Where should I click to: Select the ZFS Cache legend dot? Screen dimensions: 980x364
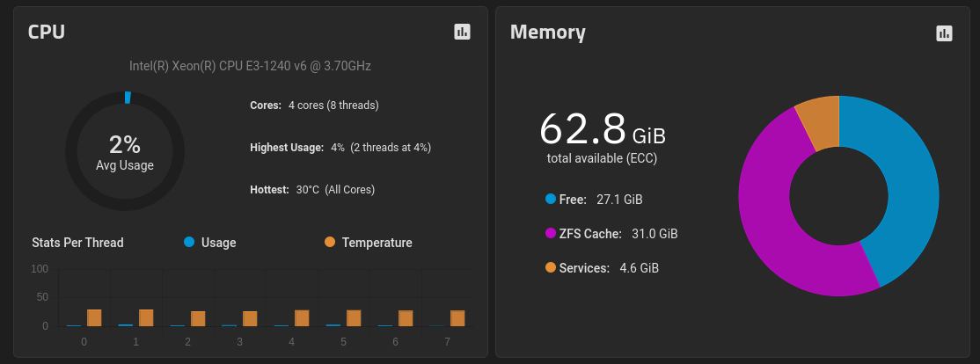click(551, 234)
